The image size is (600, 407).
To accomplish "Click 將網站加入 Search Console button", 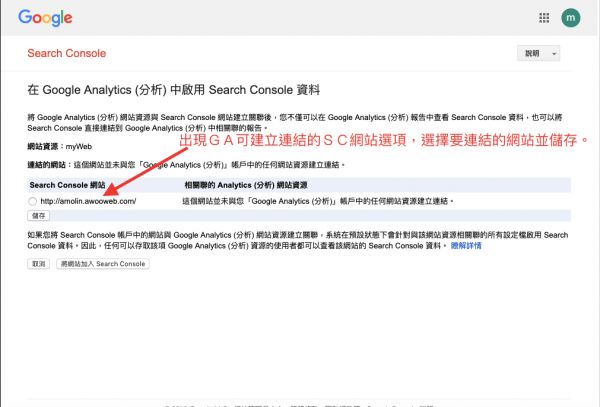I will tap(103, 264).
